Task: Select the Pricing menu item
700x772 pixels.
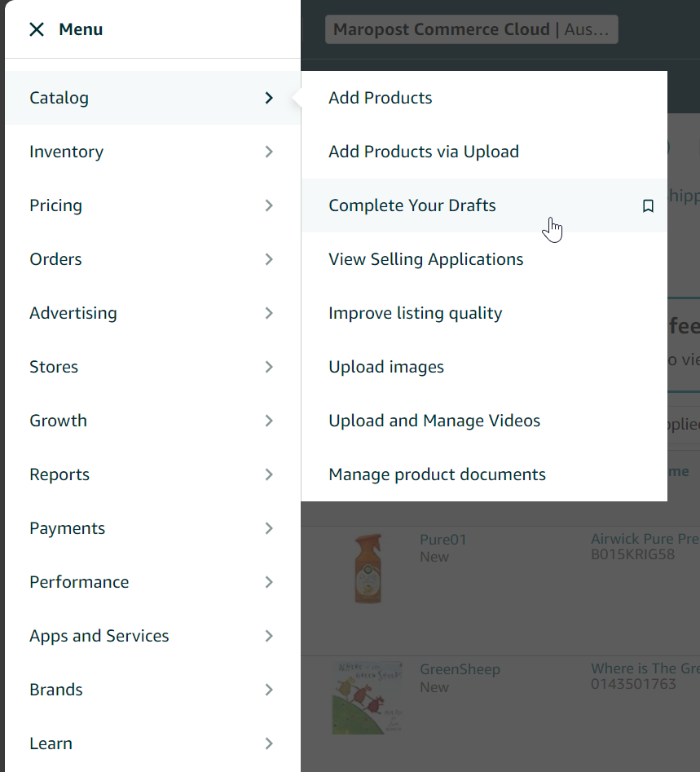Action: pos(152,205)
